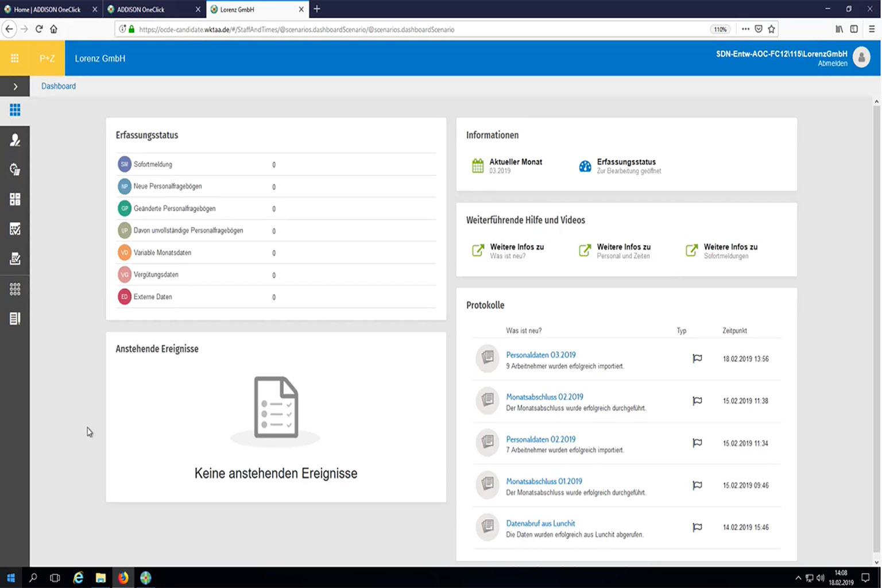The height and width of the screenshot is (588, 882).
Task: Open the Aktueller Monat calendar icon
Action: point(478,166)
